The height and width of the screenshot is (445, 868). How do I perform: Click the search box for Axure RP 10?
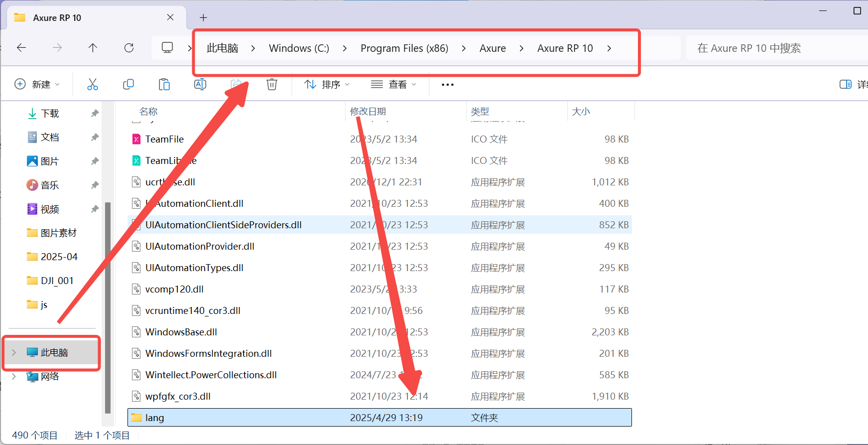[x=776, y=48]
